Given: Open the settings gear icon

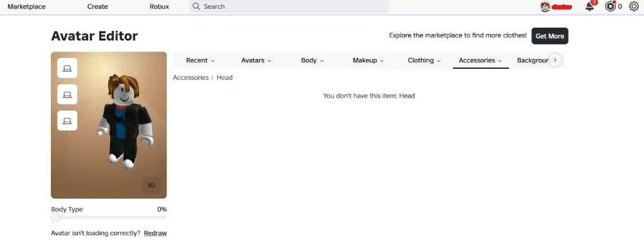Looking at the screenshot, I should click(x=634, y=6).
